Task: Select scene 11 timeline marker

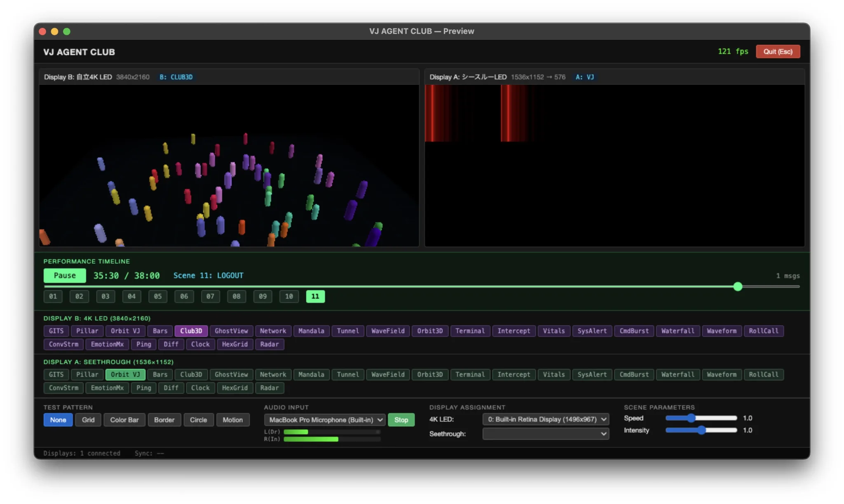Action: click(x=315, y=296)
